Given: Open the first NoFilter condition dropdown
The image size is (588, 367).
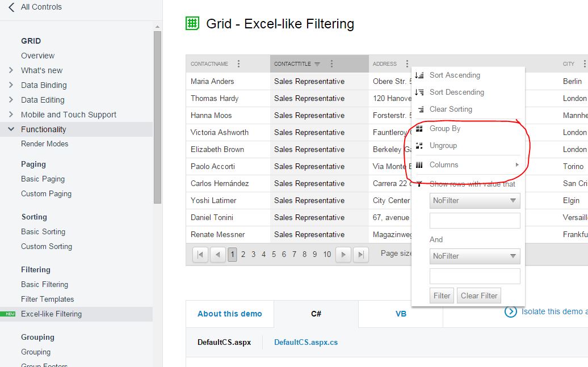Looking at the screenshot, I should [474, 201].
